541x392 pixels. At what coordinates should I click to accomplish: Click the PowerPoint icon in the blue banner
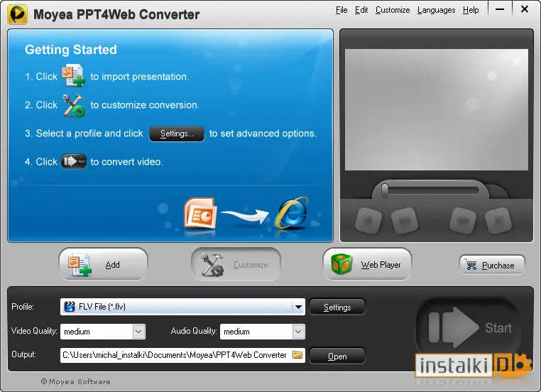click(200, 213)
